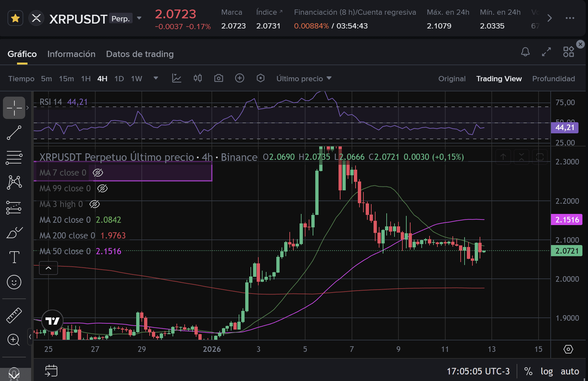Open the emoji sticker tool
Screen dimensions: 588x381
point(14,282)
